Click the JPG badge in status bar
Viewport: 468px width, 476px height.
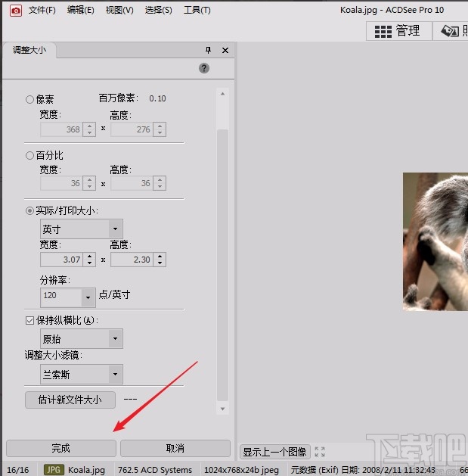point(54,470)
